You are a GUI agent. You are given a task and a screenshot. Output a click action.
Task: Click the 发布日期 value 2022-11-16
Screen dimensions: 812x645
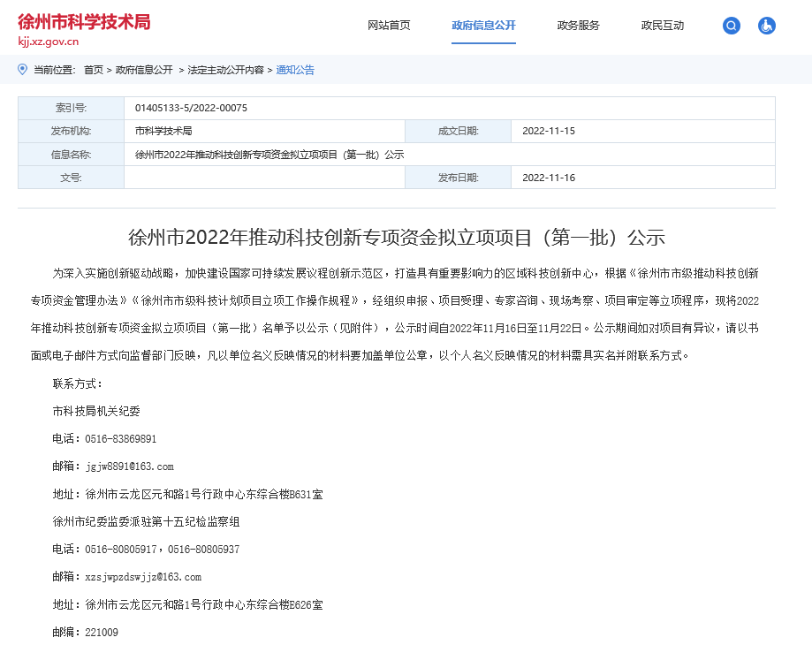[549, 178]
